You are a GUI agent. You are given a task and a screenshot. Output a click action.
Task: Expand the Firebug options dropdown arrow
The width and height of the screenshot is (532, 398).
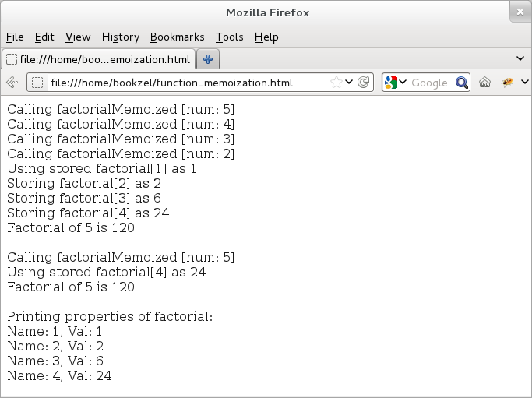click(524, 82)
